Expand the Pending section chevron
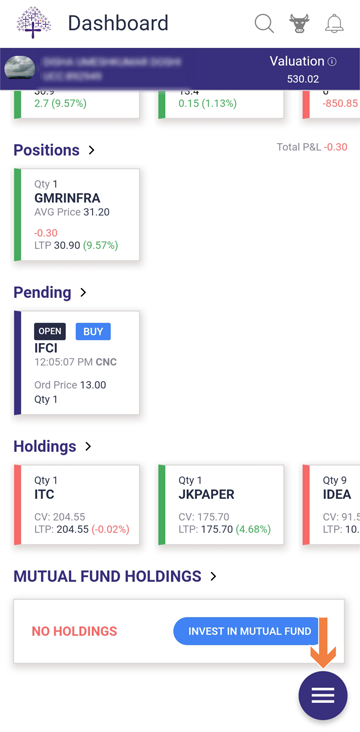360x732 pixels. 84,292
